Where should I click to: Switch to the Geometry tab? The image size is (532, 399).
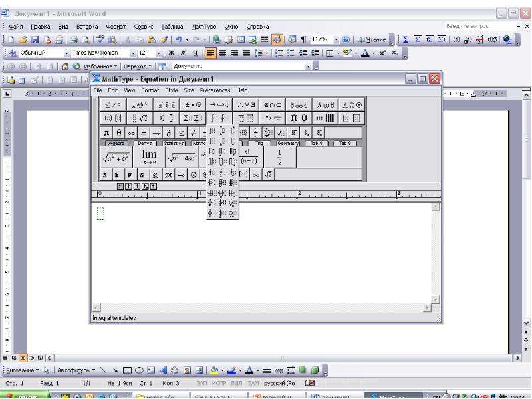pyautogui.click(x=288, y=143)
